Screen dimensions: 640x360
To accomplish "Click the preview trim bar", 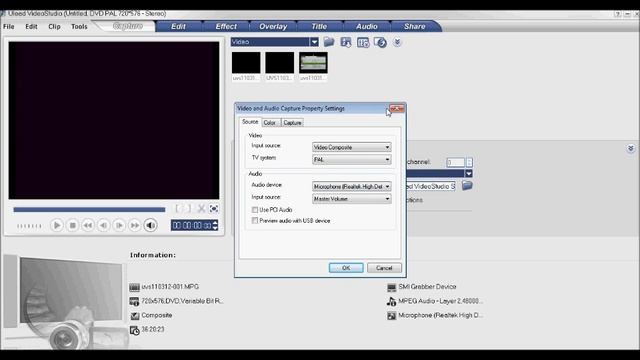I will (x=89, y=209).
